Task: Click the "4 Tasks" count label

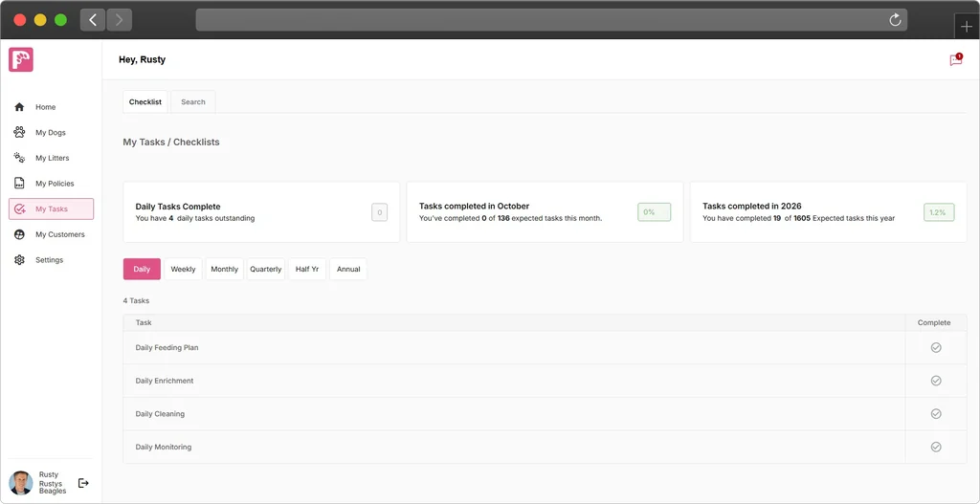Action: [136, 301]
